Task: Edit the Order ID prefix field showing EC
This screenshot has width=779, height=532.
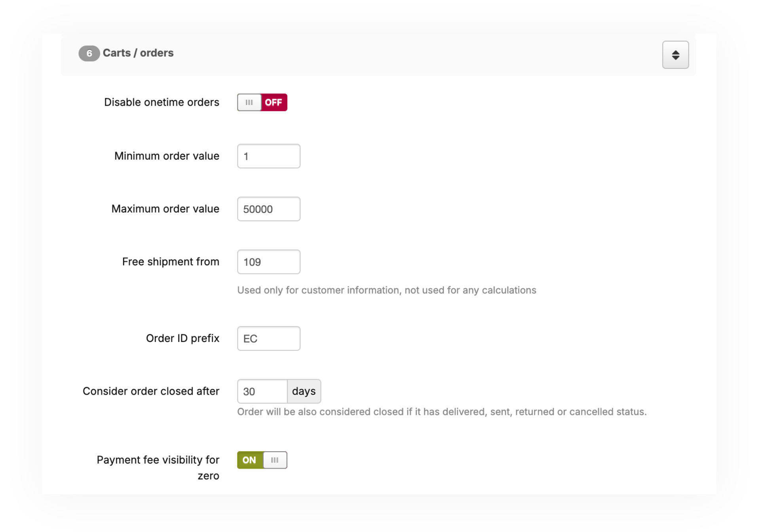Action: 268,338
